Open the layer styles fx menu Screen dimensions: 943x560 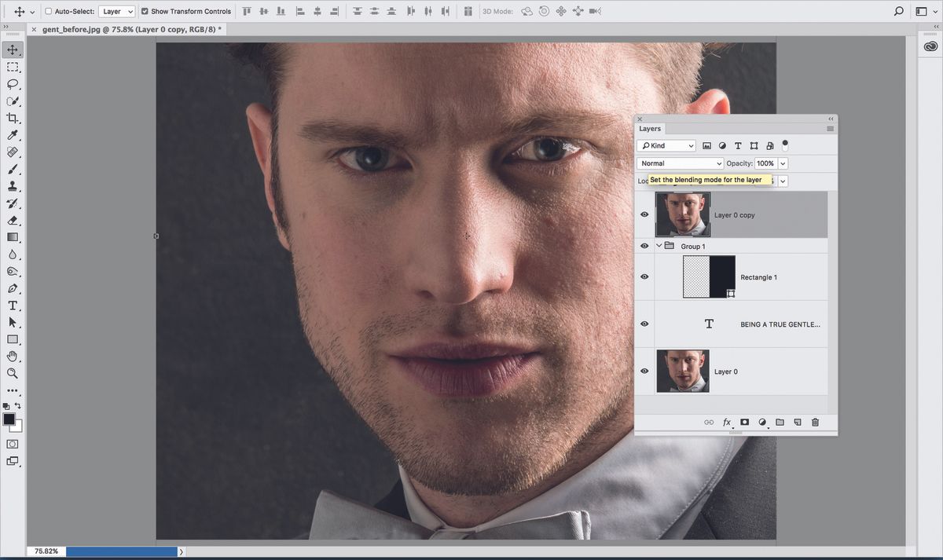coord(727,422)
